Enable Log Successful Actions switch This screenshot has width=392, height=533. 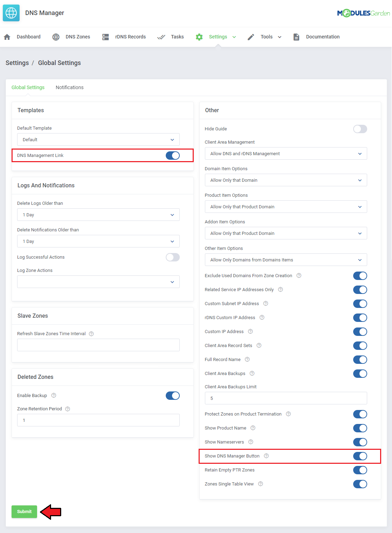(x=173, y=257)
